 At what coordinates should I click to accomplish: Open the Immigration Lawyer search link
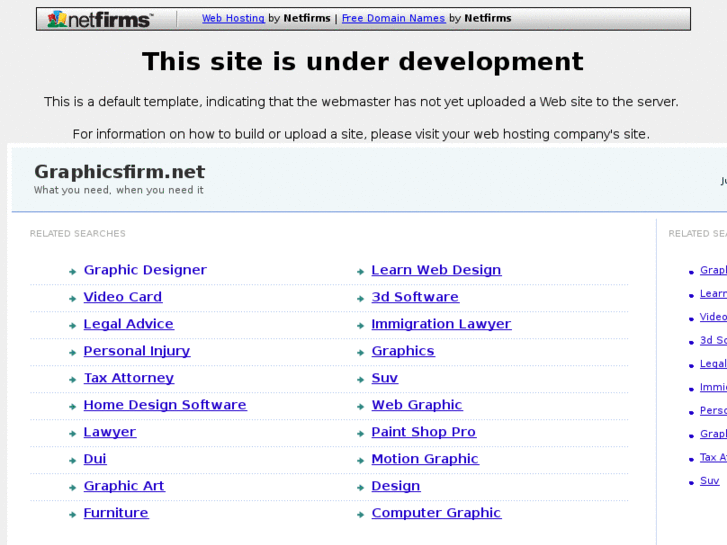441,324
